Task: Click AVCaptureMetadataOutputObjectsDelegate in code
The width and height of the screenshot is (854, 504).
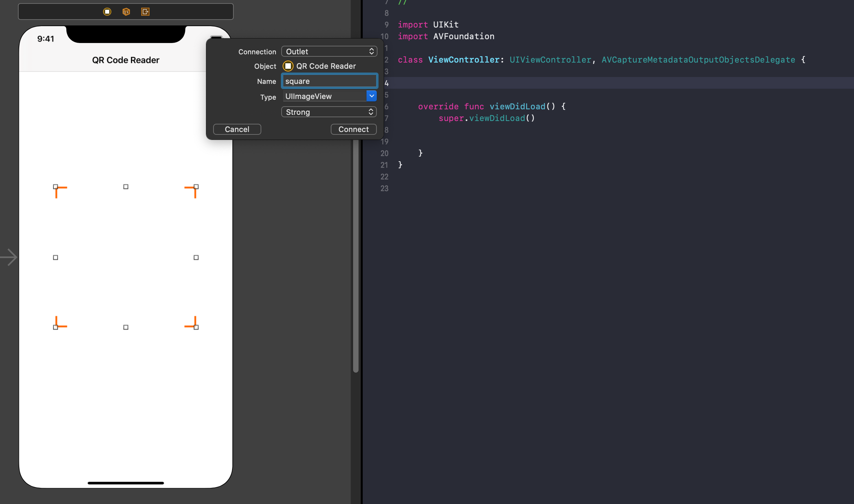Action: 698,60
